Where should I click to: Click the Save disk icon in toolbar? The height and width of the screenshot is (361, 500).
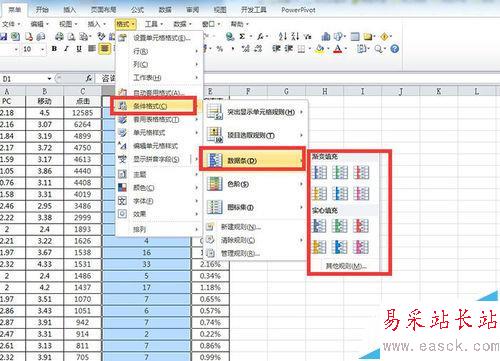point(3,37)
